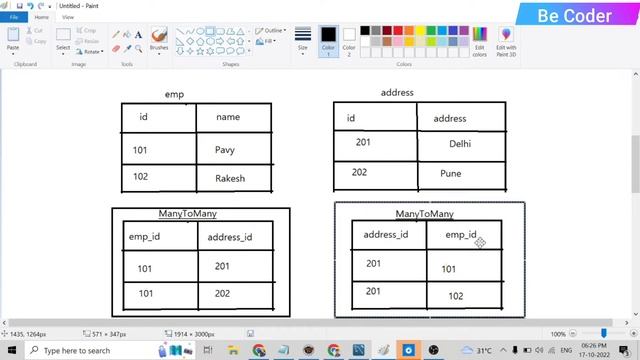The image size is (640, 360).
Task: Expand the Paste dropdown arrow
Action: point(13,53)
